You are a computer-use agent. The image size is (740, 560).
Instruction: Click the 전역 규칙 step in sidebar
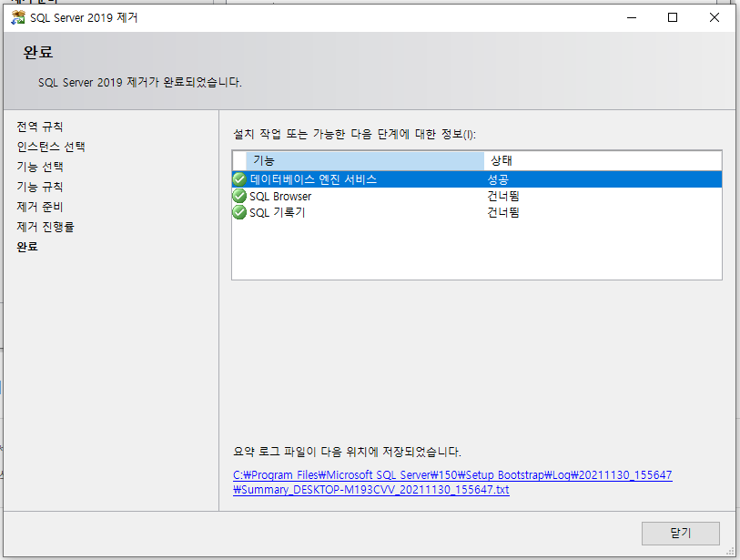(x=40, y=127)
